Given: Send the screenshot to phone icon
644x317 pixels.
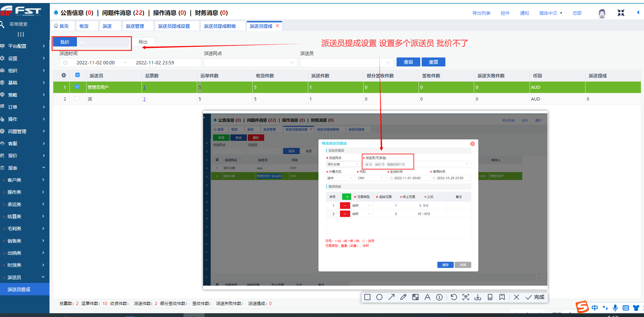Looking at the screenshot, I should (490, 297).
